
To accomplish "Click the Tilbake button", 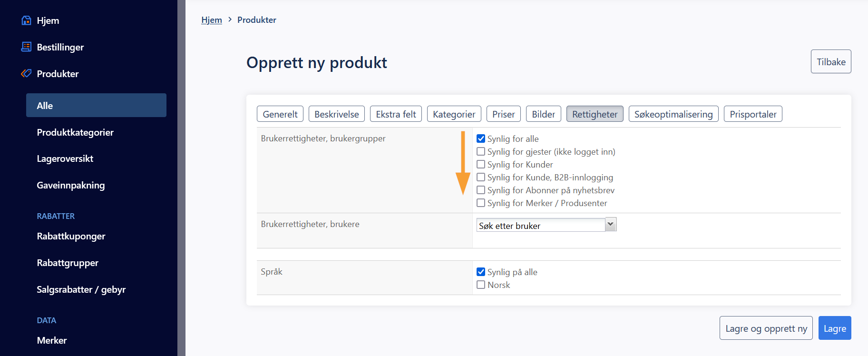I will coord(830,62).
